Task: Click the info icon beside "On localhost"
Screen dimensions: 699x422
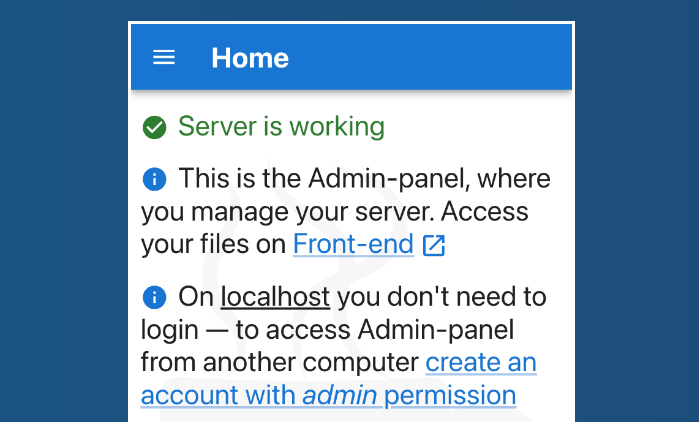Action: coord(154,297)
